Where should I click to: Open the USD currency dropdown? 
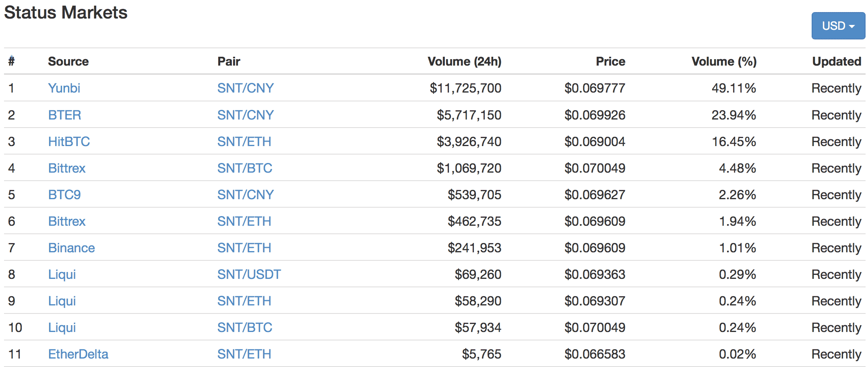point(838,26)
